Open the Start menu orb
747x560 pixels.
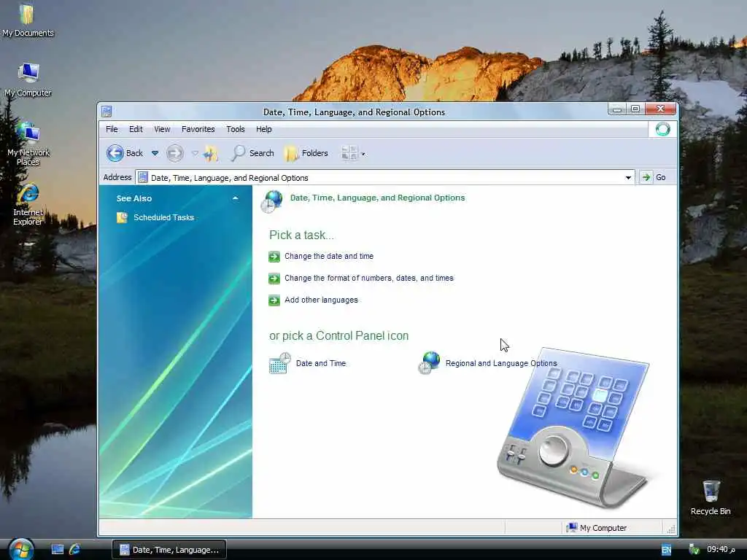point(21,550)
